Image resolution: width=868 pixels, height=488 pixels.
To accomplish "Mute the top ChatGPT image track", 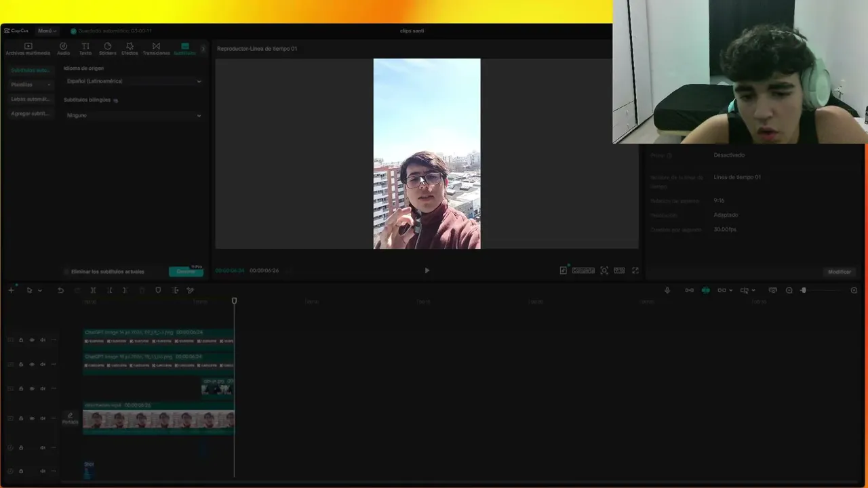I will coord(43,340).
